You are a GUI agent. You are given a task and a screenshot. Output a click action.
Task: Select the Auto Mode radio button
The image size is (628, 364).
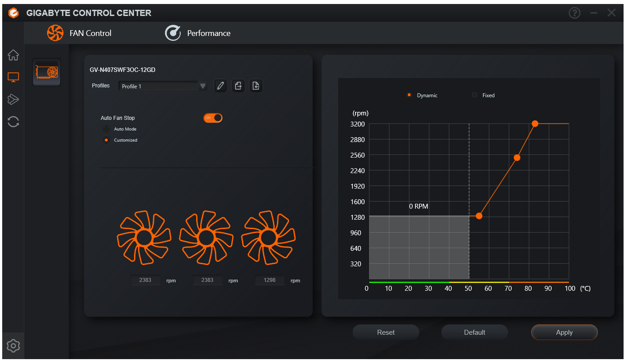point(106,129)
